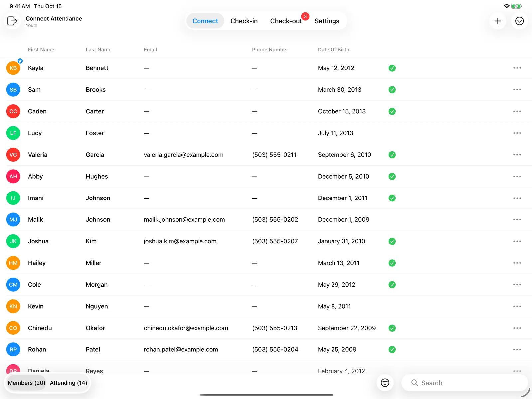
Task: Open Joshua Kim's JK avatar
Action: pos(13,241)
